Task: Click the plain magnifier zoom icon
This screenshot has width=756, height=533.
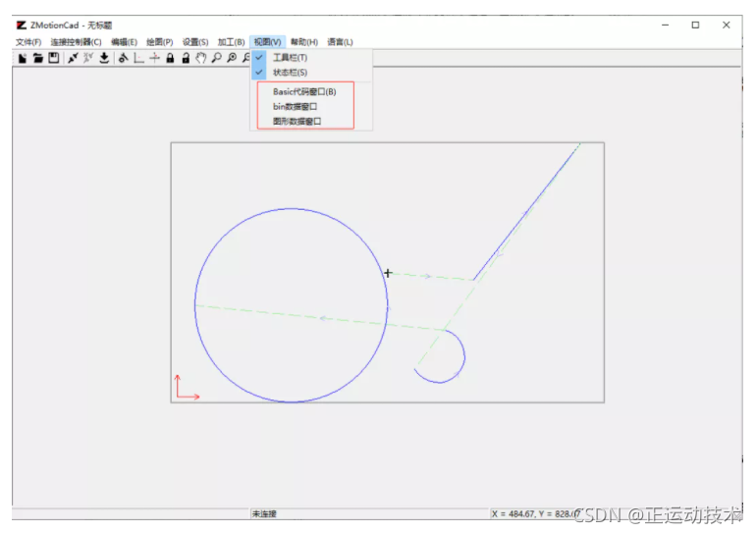Action: 216,58
